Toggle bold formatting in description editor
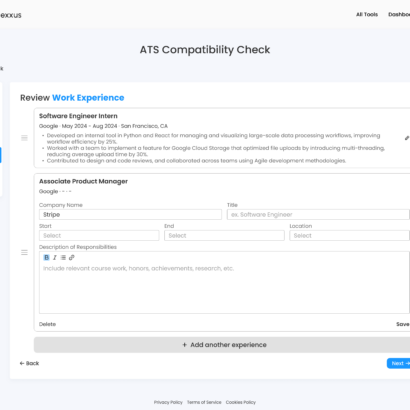 pos(46,257)
